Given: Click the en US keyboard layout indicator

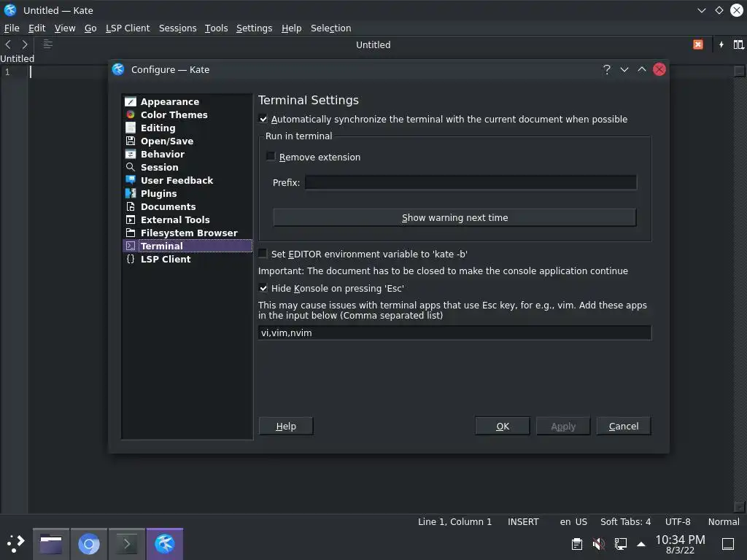Looking at the screenshot, I should (573, 522).
